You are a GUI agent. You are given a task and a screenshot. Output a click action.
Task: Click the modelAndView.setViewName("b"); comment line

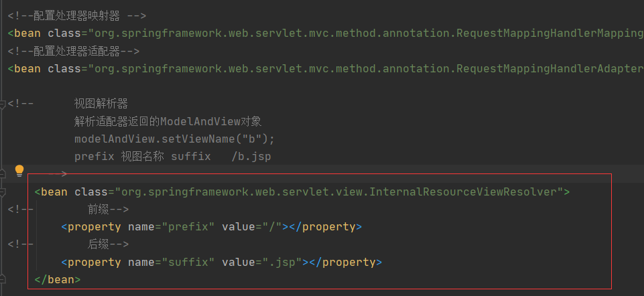coord(174,139)
